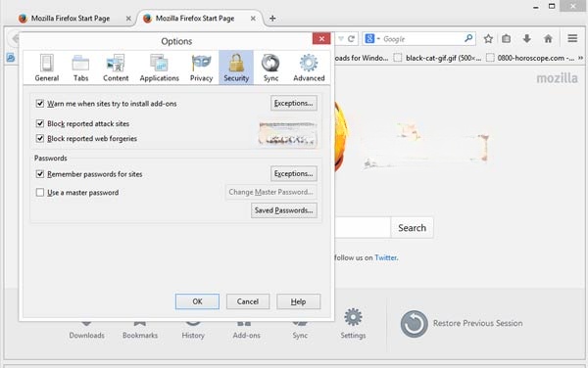
Task: Open 0800-horoscope.com bookmark
Action: click(x=530, y=58)
